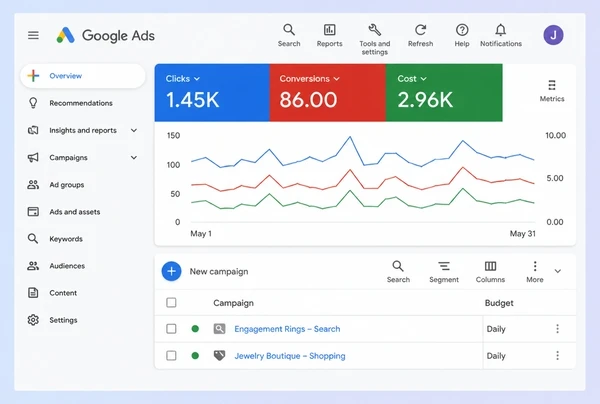Open the More three-dot table menu

(535, 272)
